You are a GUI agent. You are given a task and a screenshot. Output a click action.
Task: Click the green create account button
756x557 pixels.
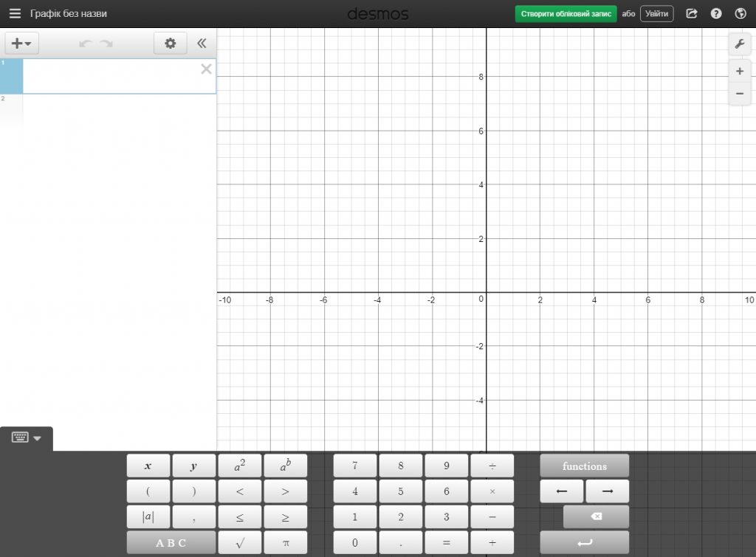[x=566, y=13]
